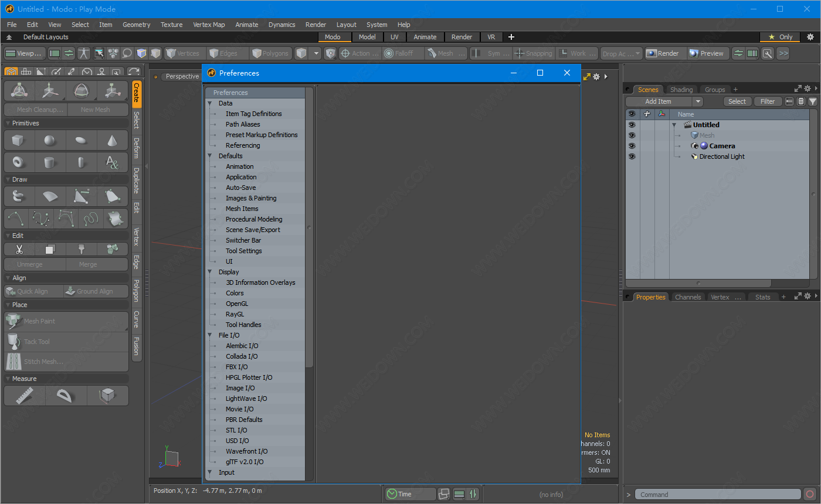Collapse the Data preferences group
Viewport: 821px width, 504px height.
209,103
